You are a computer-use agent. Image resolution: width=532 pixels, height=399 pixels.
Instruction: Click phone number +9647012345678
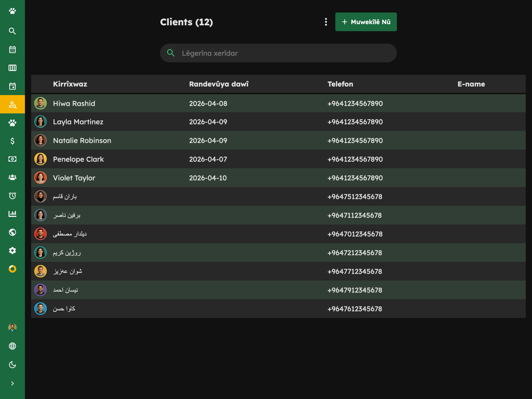point(355,234)
